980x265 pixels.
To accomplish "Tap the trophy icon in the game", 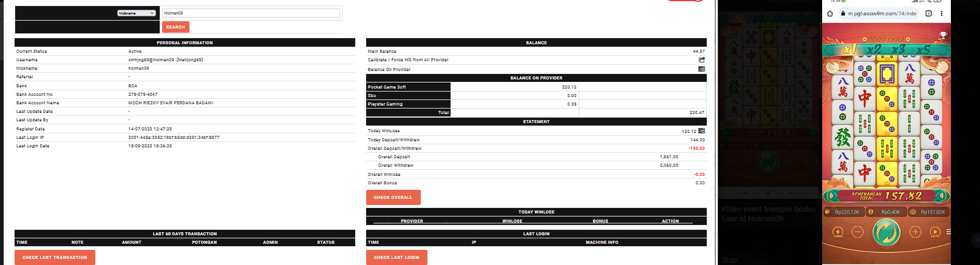I will click(x=943, y=36).
